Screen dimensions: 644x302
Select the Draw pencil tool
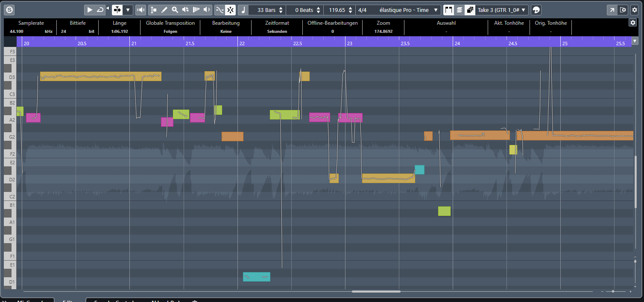pyautogui.click(x=164, y=10)
